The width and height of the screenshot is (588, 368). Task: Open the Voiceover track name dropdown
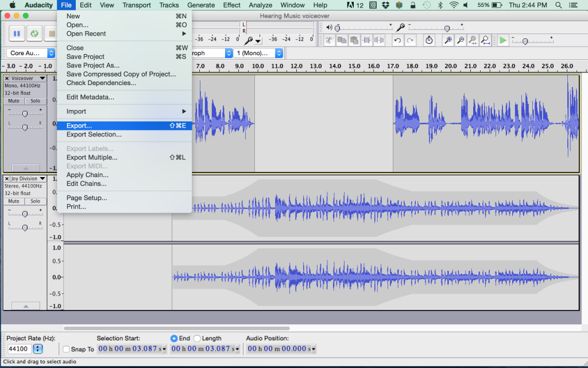42,78
